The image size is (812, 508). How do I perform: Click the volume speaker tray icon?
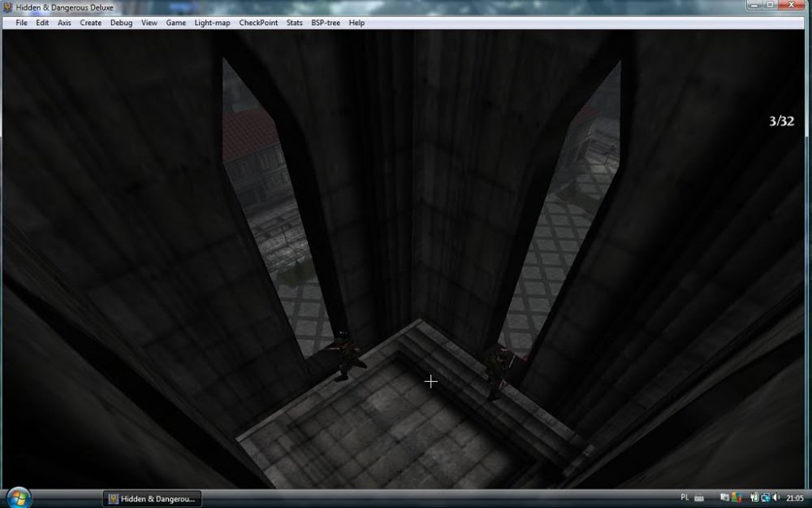tap(775, 497)
